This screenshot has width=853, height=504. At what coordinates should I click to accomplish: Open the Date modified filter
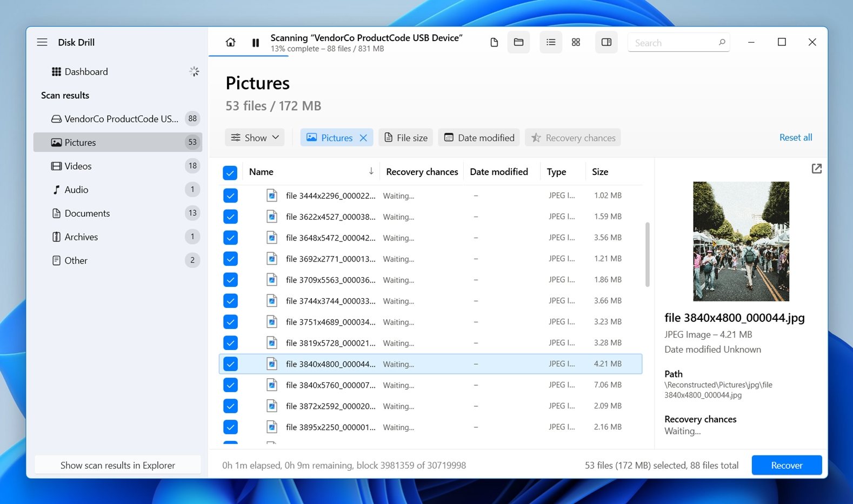tap(479, 138)
